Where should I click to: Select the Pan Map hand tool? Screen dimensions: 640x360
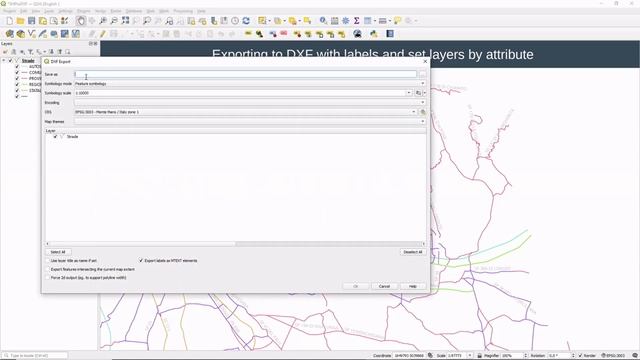click(x=81, y=21)
